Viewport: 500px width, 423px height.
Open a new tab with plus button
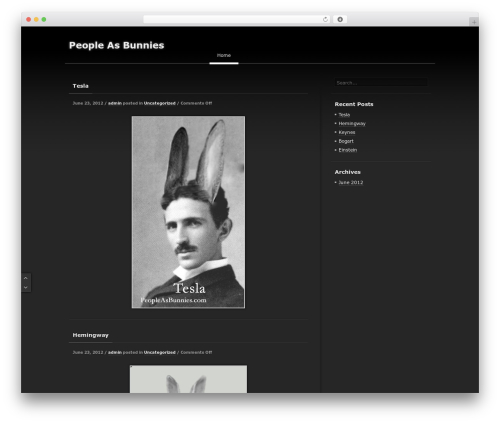click(x=474, y=22)
